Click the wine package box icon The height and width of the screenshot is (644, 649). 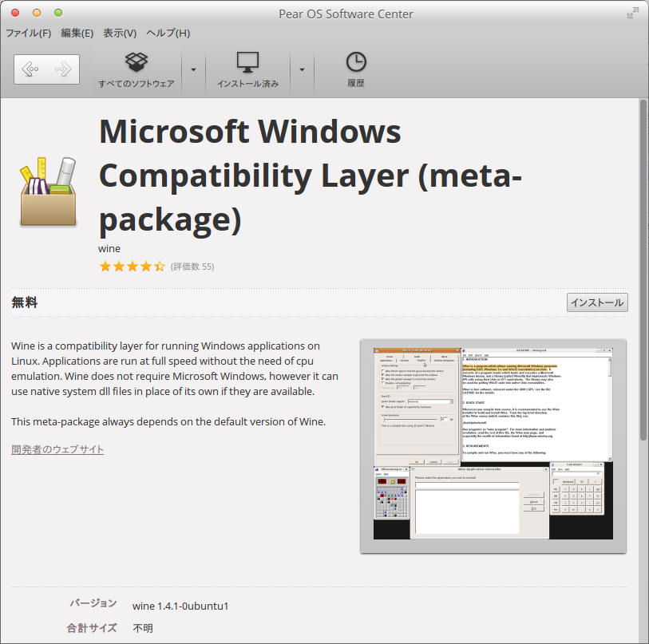pyautogui.click(x=49, y=192)
